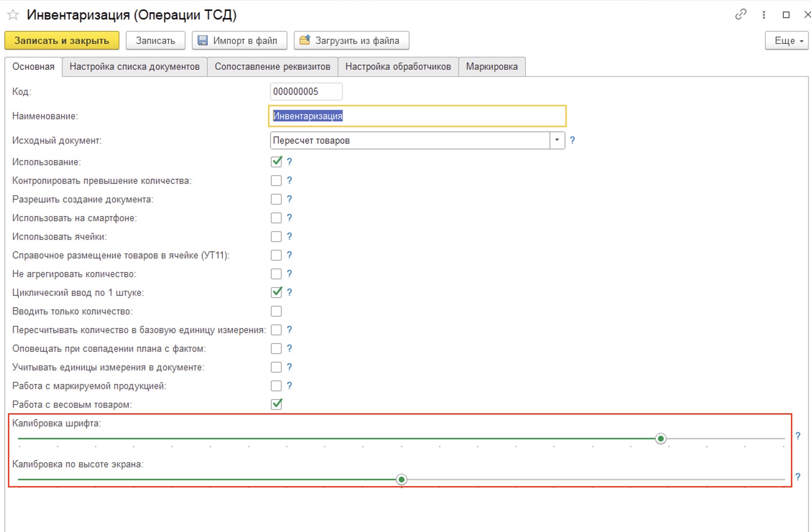Viewport: 811px width, 532px height.
Task: Tick Использовать на смартфоне checkbox
Action: pyautogui.click(x=276, y=218)
